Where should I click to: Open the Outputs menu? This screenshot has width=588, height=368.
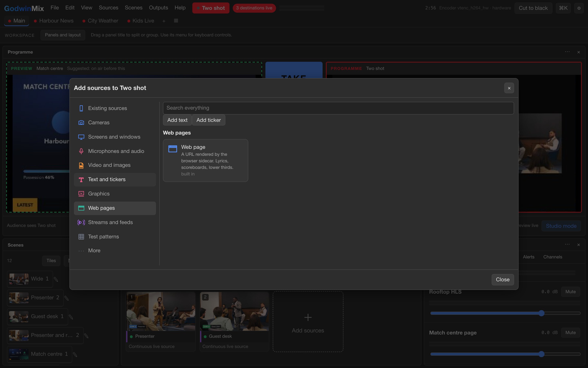point(158,8)
